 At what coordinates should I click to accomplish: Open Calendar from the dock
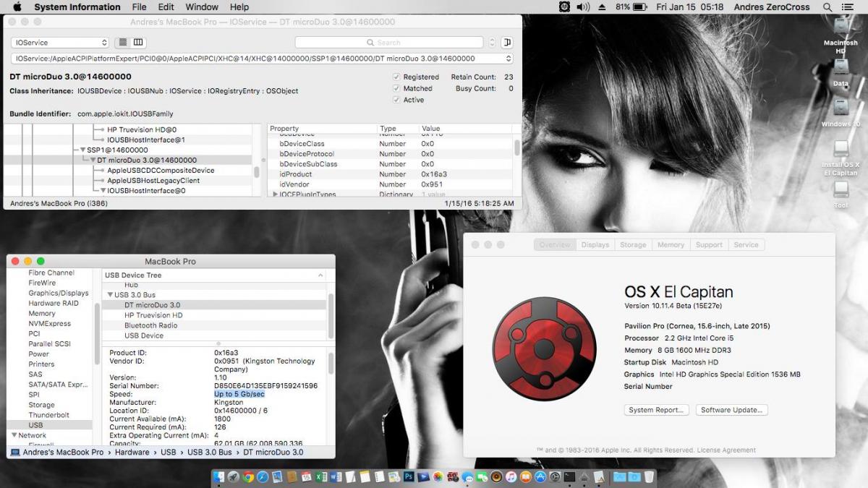307,477
